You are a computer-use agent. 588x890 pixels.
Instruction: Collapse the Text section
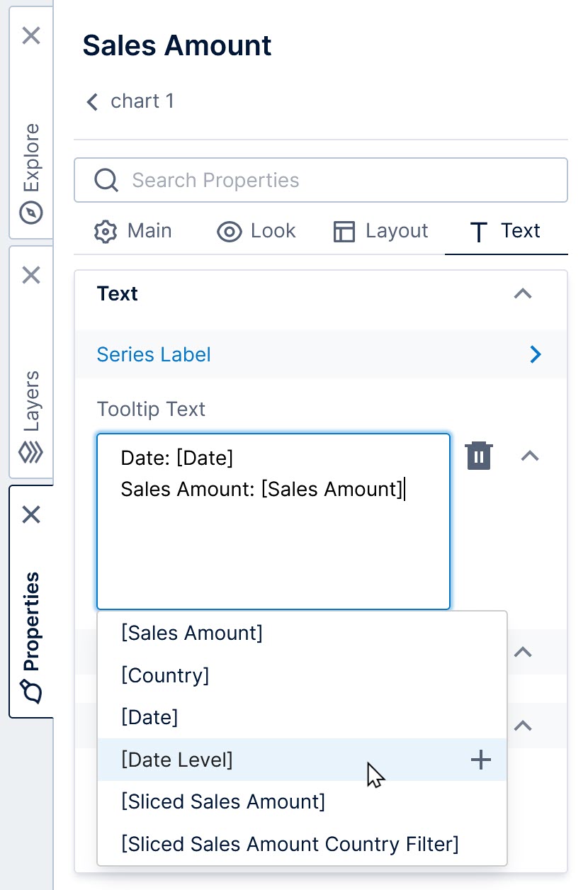click(x=522, y=293)
